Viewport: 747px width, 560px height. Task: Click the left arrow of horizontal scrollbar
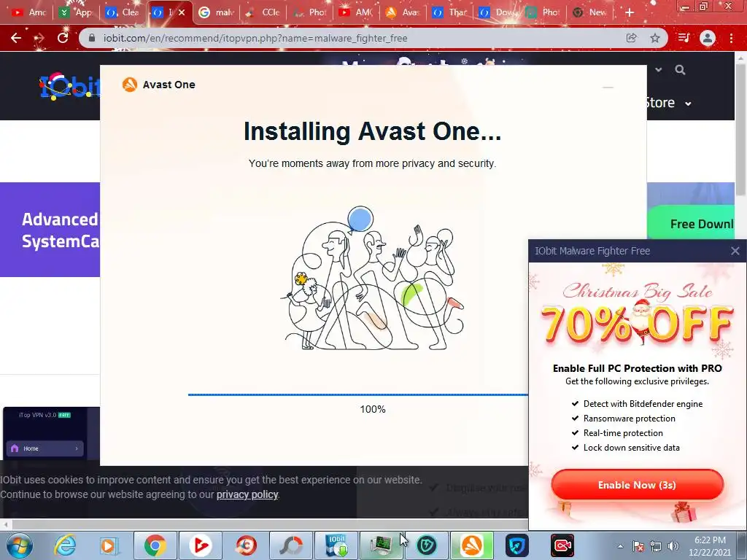5,525
